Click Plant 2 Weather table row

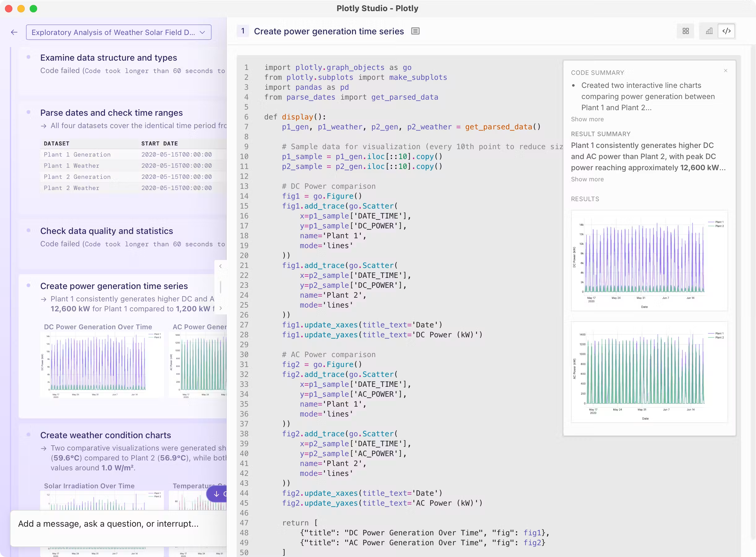click(133, 188)
